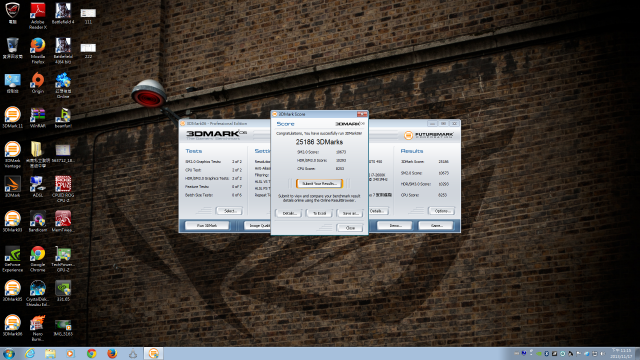Viewport: 640px width, 360px height.
Task: Open CPUID ROG CPU-Z desktop shortcut
Action: pos(63,189)
